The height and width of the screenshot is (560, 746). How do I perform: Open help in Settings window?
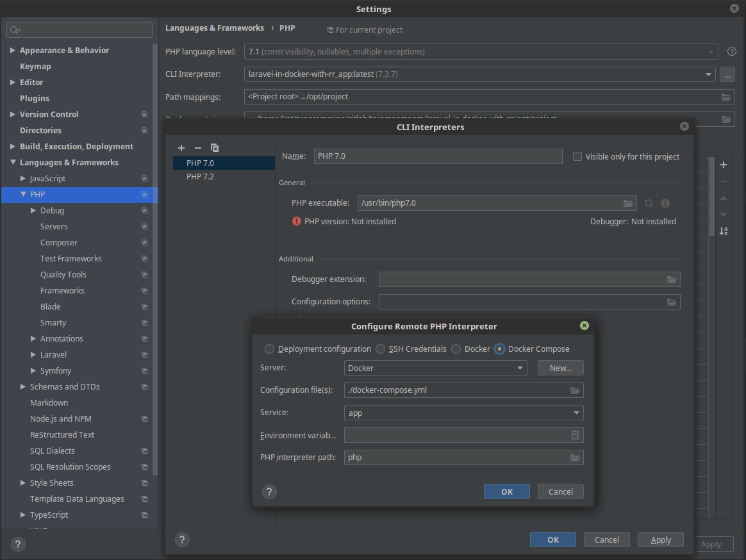18,544
